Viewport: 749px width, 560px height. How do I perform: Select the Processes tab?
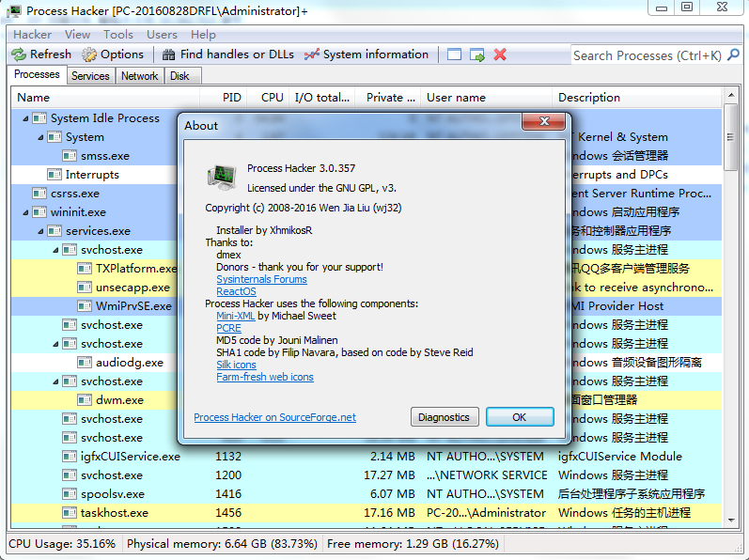pos(37,74)
